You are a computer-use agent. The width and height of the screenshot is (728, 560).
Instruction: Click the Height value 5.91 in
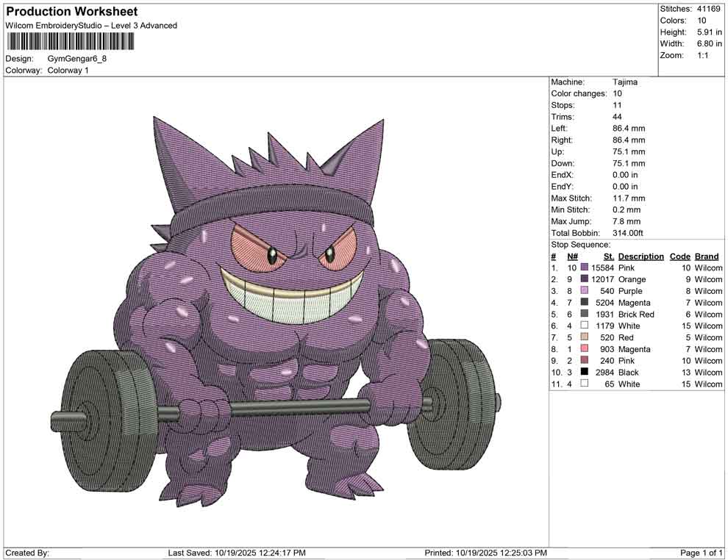(710, 32)
